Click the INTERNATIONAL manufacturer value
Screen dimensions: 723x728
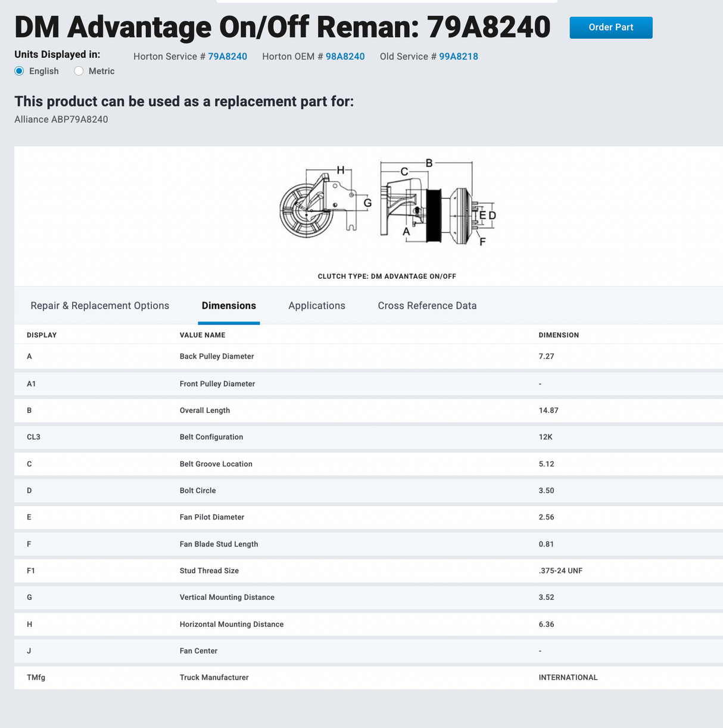click(568, 677)
